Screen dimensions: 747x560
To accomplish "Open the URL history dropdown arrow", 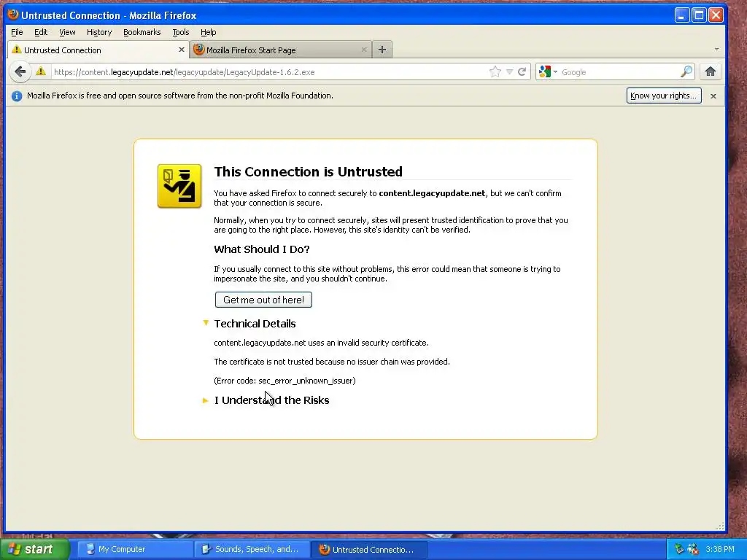I will (x=509, y=72).
